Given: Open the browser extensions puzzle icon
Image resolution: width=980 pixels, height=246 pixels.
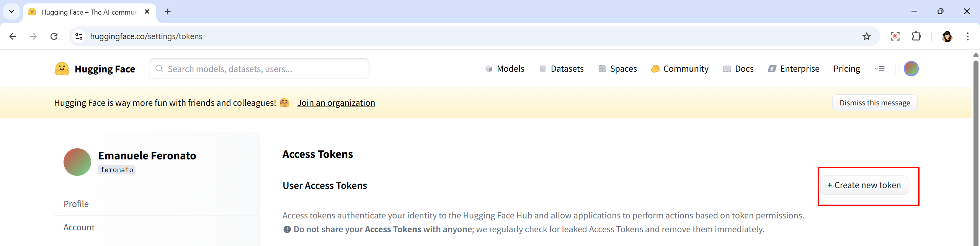Looking at the screenshot, I should 916,36.
